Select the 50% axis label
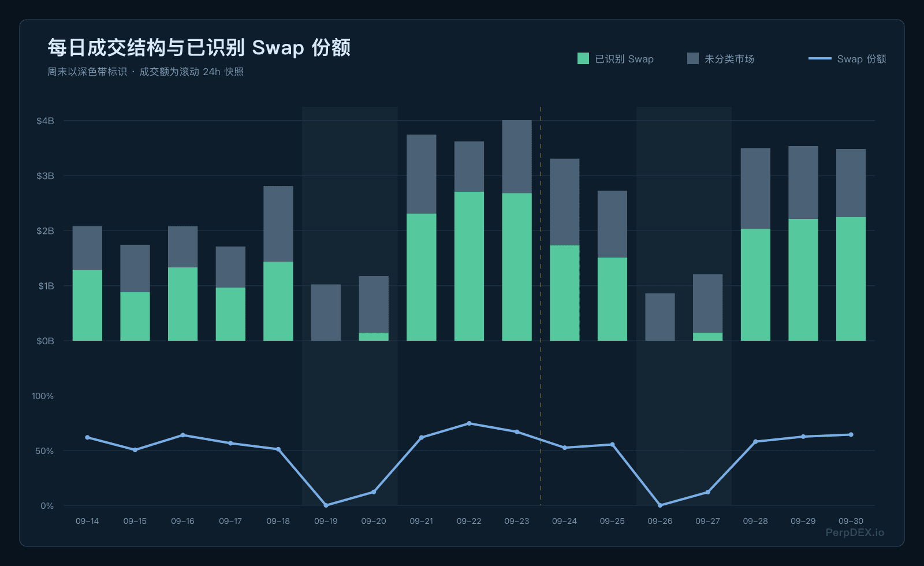Viewport: 924px width, 566px height. [x=44, y=450]
